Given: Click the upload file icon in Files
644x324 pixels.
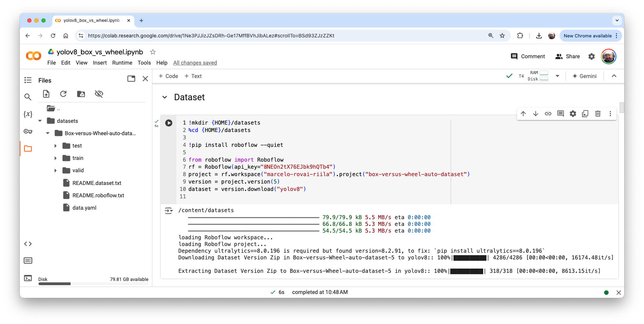Looking at the screenshot, I should tap(46, 94).
